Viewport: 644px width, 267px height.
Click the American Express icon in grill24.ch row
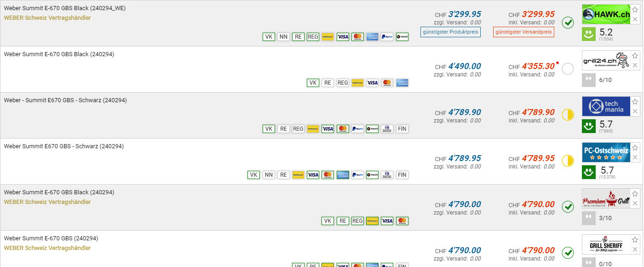(x=402, y=83)
